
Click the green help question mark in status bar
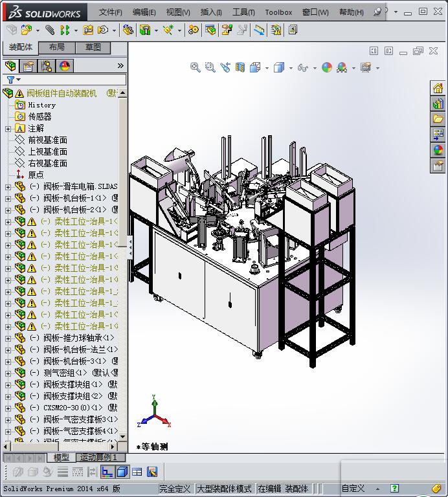point(394,489)
